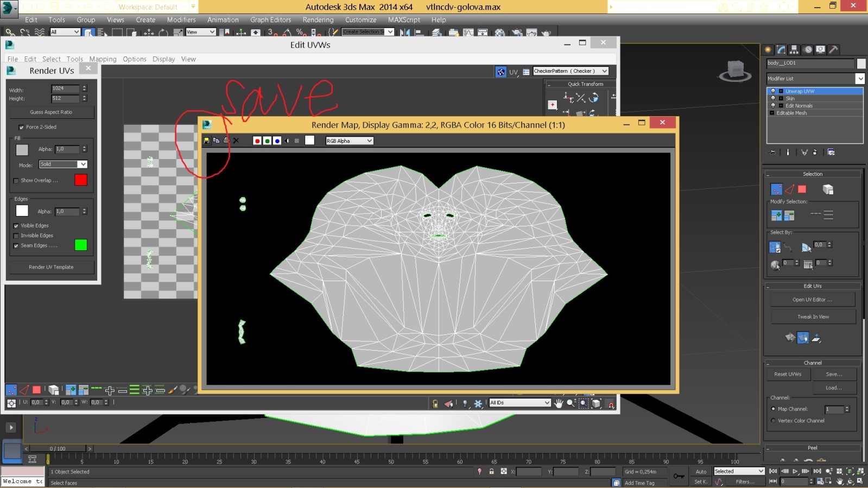
Task: Open MAXScript menu
Action: pos(404,20)
